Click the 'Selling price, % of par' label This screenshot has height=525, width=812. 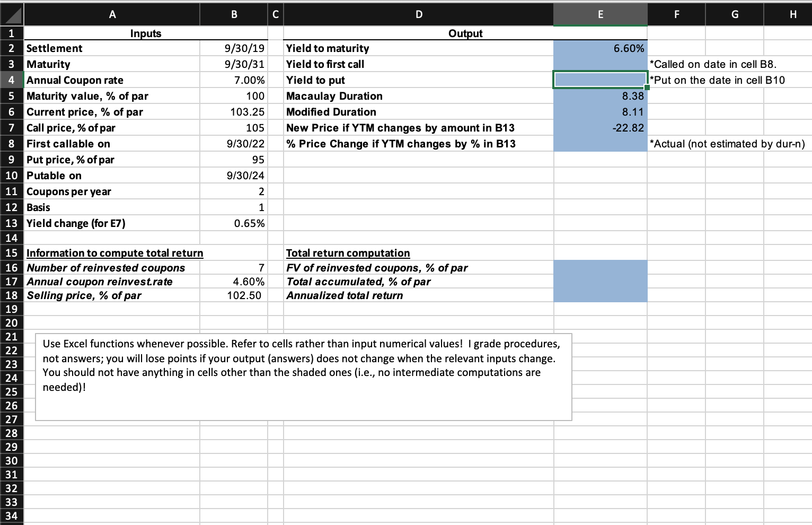pyautogui.click(x=84, y=295)
